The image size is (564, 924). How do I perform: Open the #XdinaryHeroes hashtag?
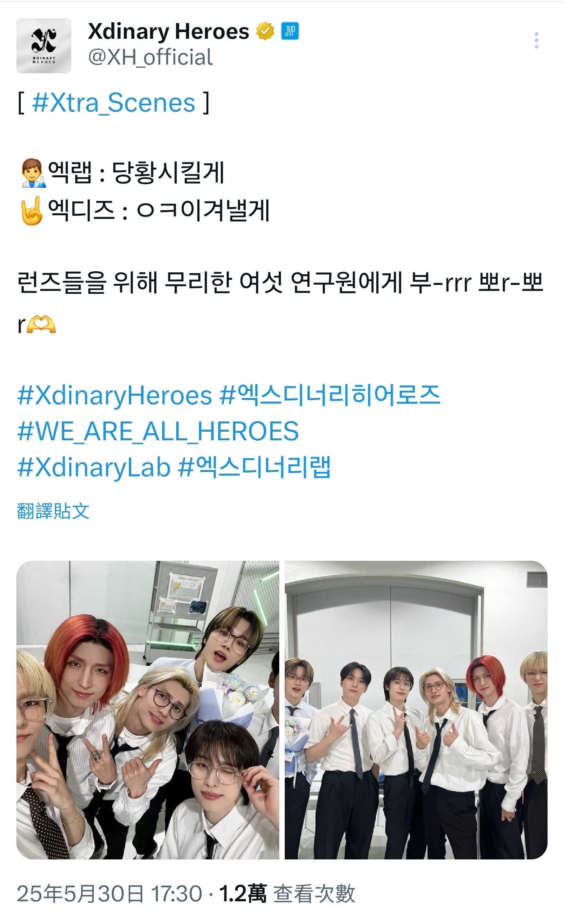point(115,396)
